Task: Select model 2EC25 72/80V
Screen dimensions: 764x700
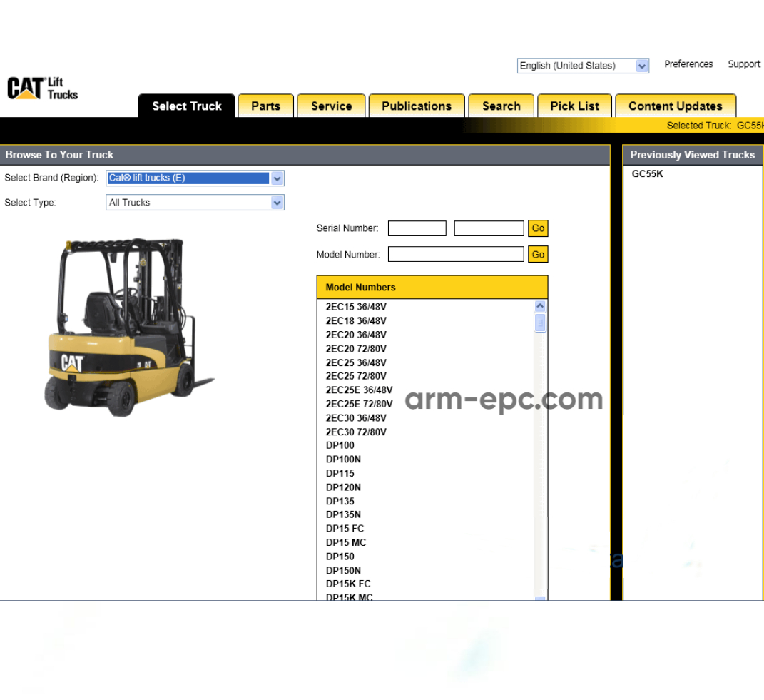Action: (x=356, y=376)
